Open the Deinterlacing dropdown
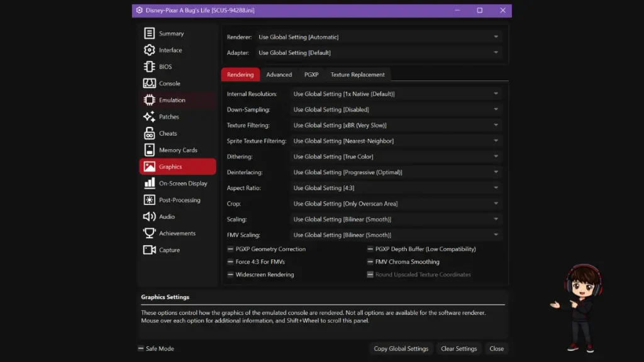Screen dimensions: 644x362 (x=396, y=172)
